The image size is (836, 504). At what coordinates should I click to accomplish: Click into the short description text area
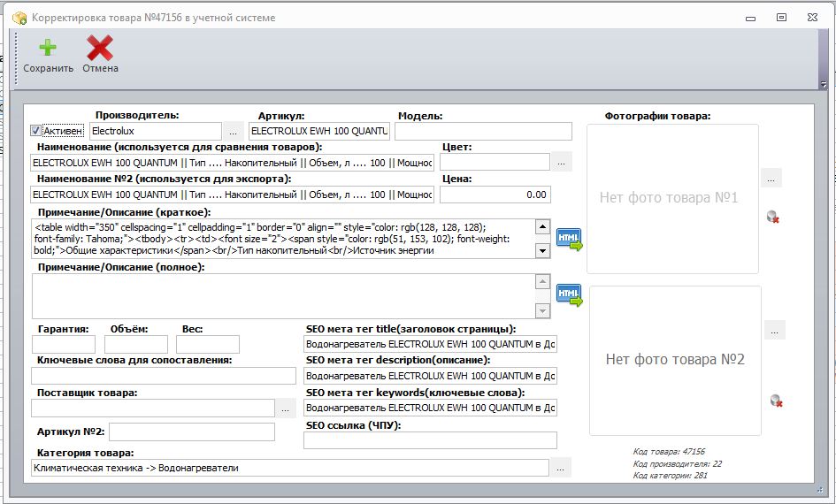(283, 239)
